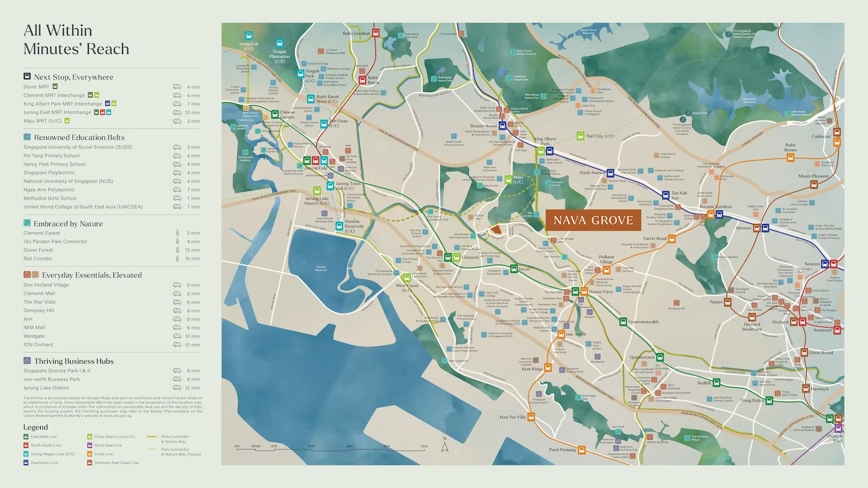This screenshot has width=868, height=488.
Task: Select the Ngee Ann Polytechnic row
Action: pos(112,190)
